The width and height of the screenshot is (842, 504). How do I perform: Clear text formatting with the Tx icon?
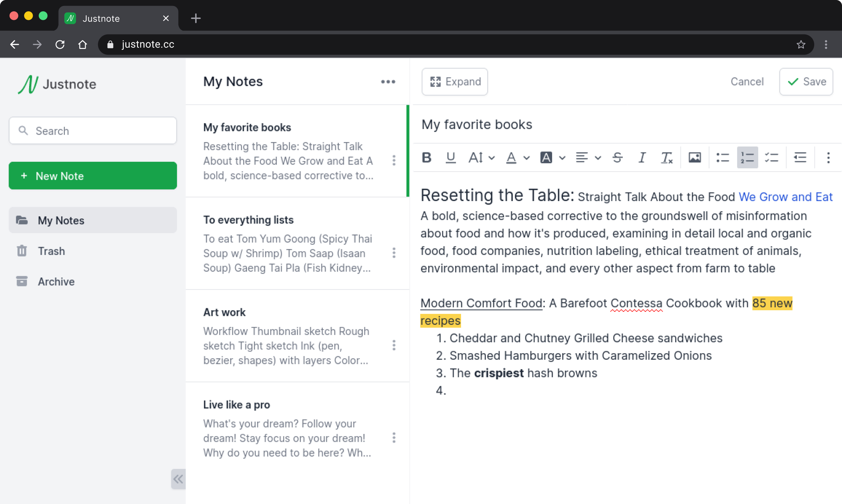[x=666, y=157]
